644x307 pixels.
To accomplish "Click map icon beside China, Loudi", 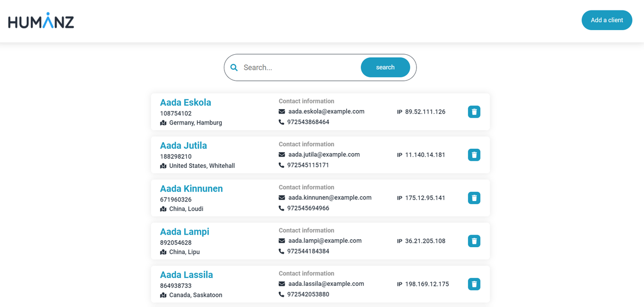I will (x=163, y=209).
